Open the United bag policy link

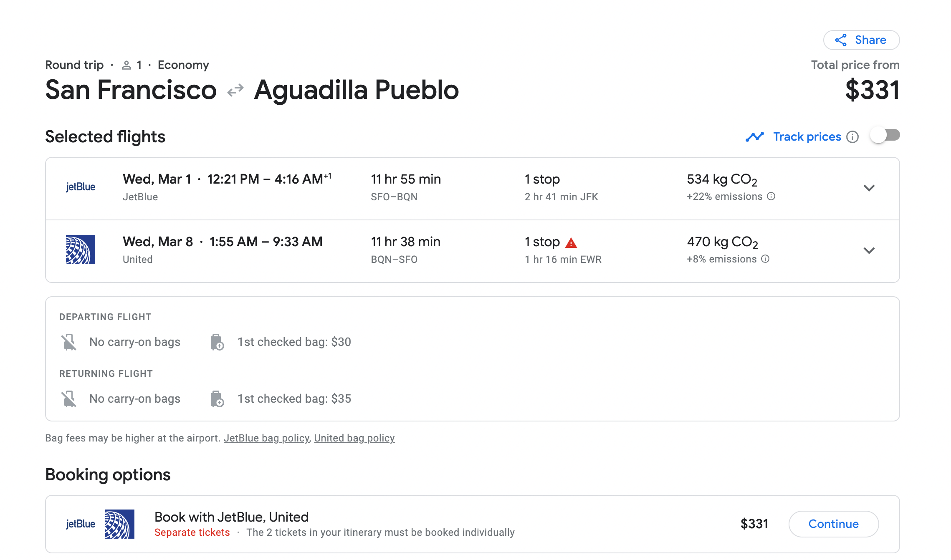tap(354, 438)
